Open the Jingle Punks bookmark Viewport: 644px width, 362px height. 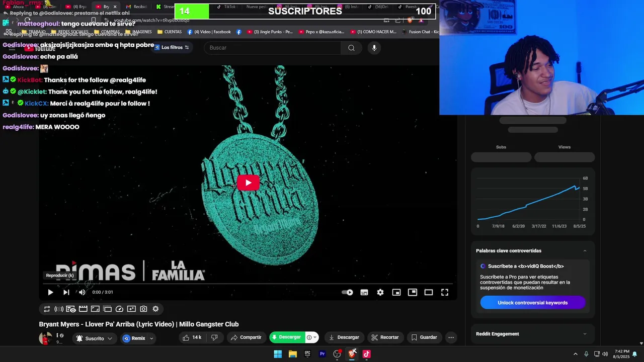pos(269,32)
